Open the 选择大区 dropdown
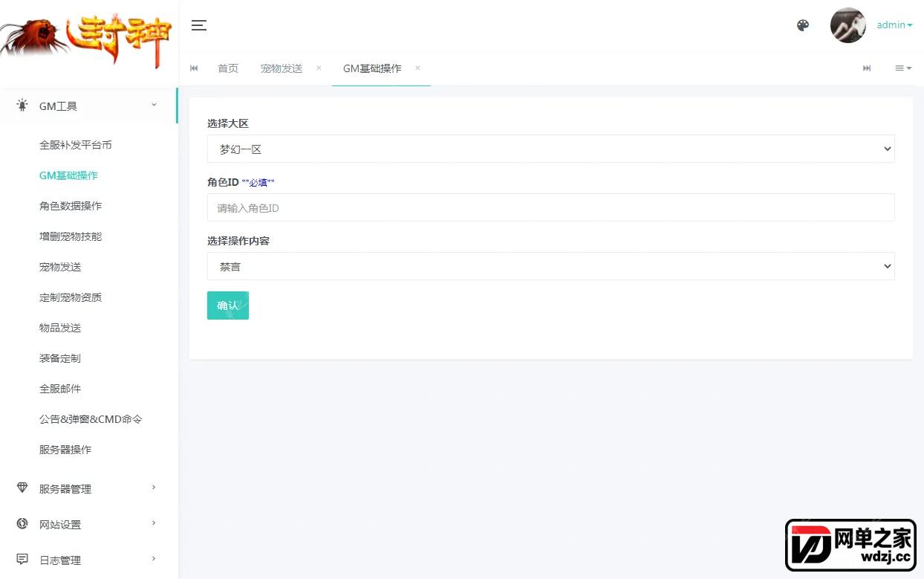 tap(551, 149)
